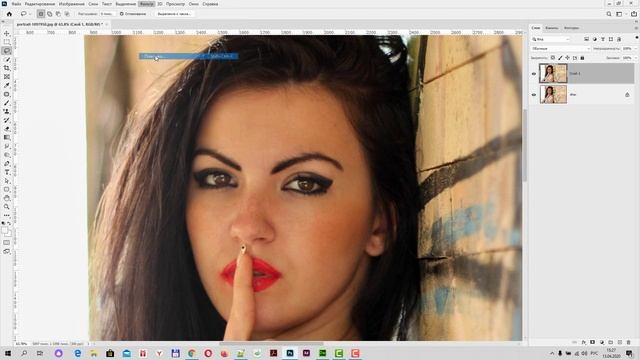Screen dimensions: 640x360
Task: Open the blend mode dropdown
Action: (561, 49)
